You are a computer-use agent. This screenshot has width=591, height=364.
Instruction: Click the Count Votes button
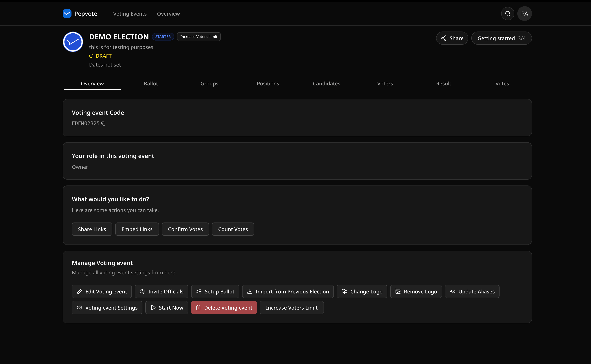pos(233,229)
